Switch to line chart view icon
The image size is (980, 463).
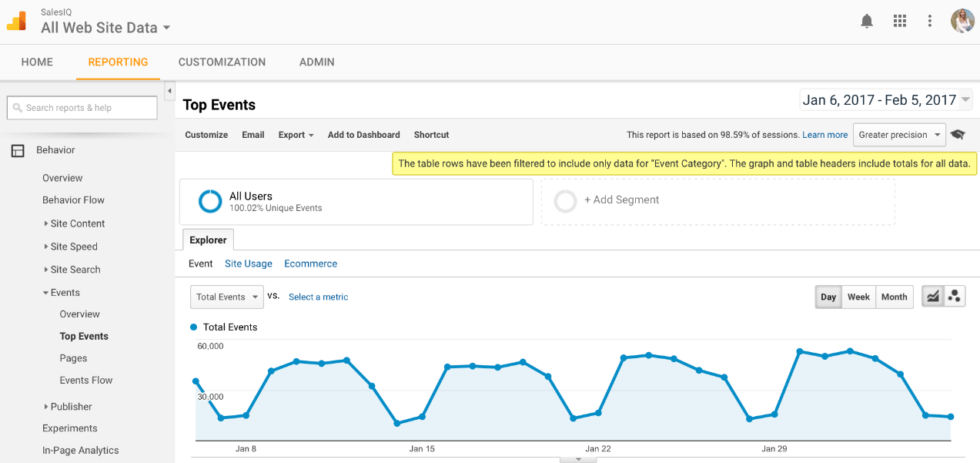[933, 297]
